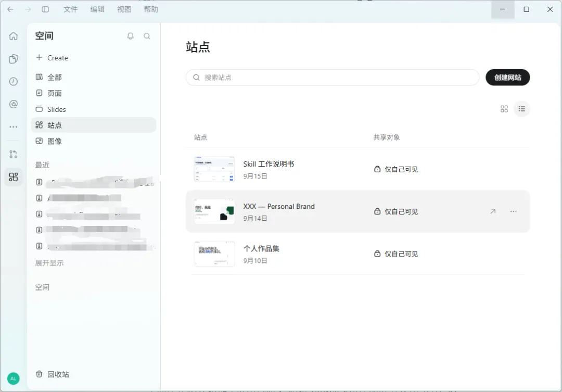The height and width of the screenshot is (392, 562).
Task: Click the 空间 sidebar heading
Action: [x=44, y=36]
